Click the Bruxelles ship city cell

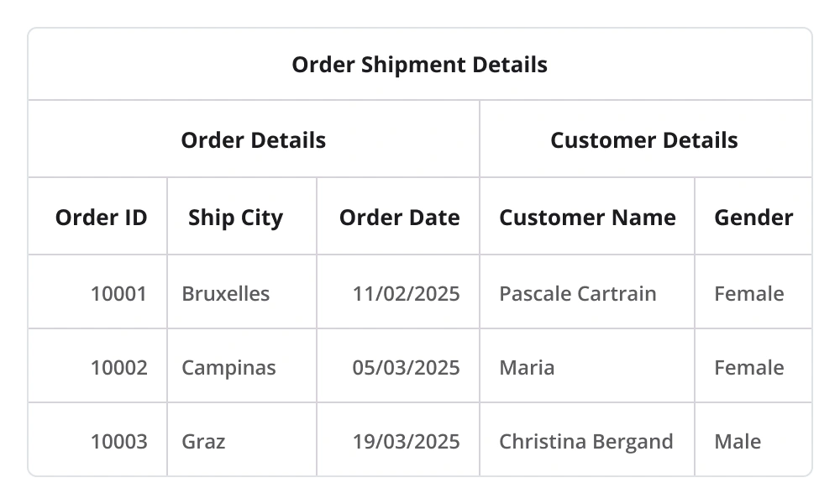click(x=226, y=293)
